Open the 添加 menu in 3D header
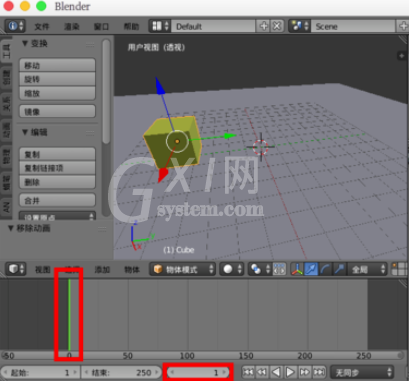The height and width of the screenshot is (381, 409). pos(102,269)
